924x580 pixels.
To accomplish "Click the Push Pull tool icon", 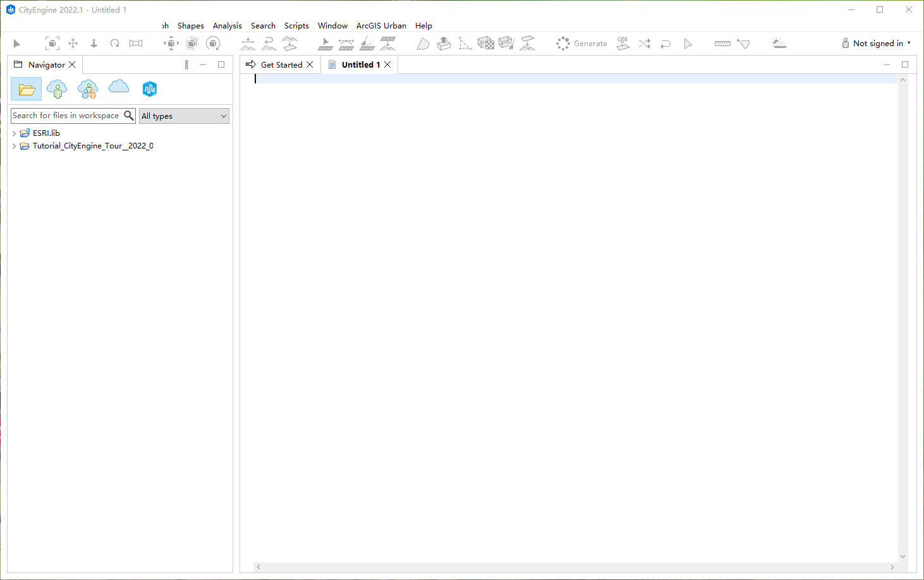I will [444, 44].
